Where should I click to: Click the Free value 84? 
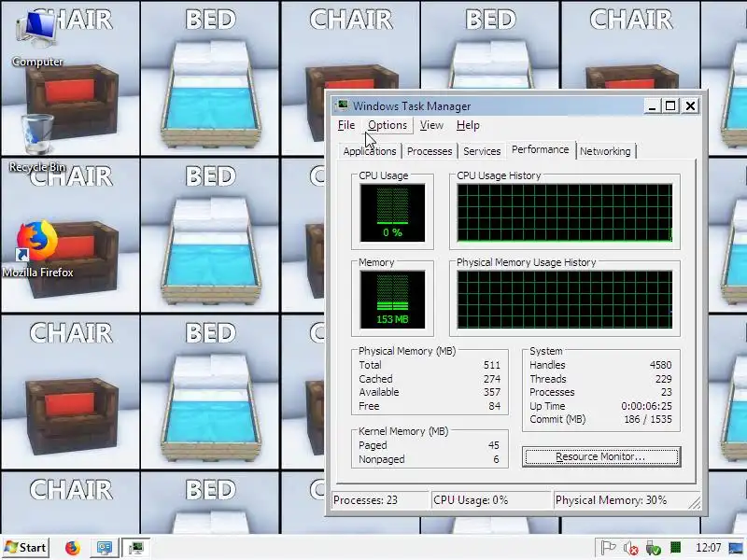coord(495,406)
